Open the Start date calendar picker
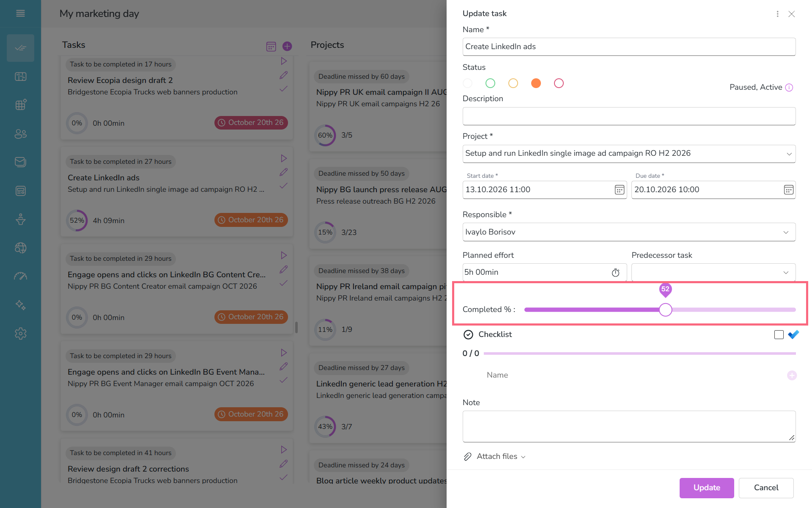This screenshot has width=812, height=508. pos(619,190)
